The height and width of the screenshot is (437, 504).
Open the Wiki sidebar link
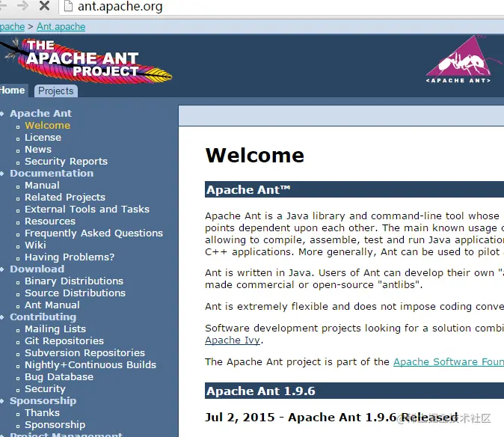(x=35, y=245)
